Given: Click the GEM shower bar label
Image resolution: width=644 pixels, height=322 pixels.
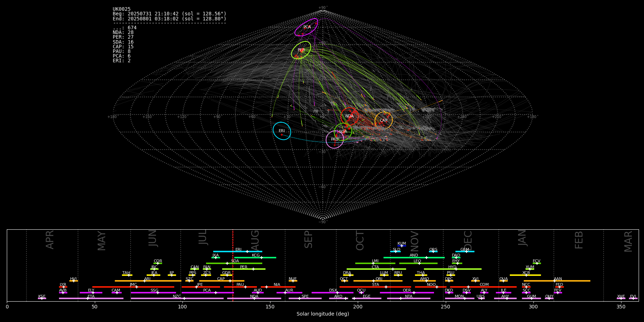Looking at the screenshot, I should (x=465, y=250).
